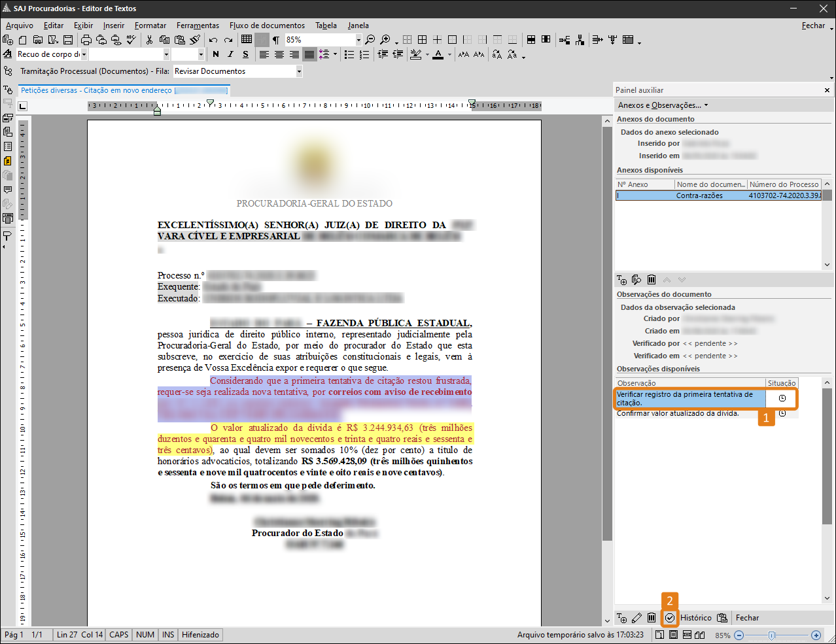Click the Print icon in the toolbar
This screenshot has height=644, width=836.
tap(86, 40)
